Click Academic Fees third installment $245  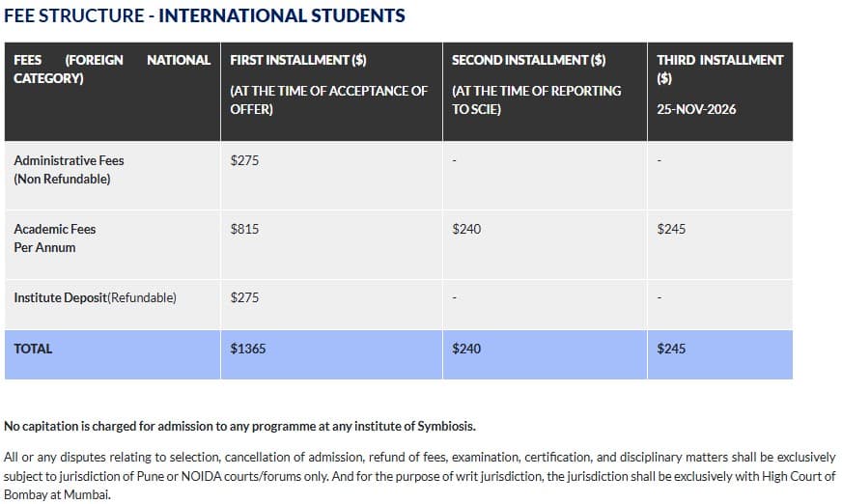coord(671,229)
